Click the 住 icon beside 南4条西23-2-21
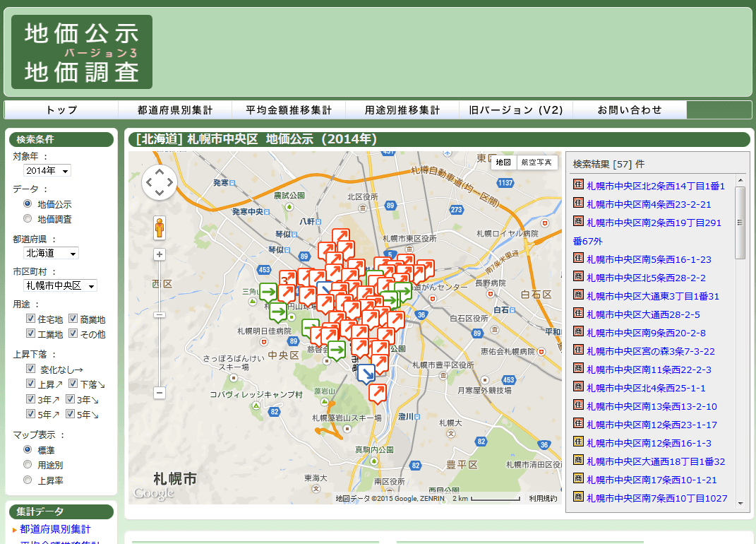 [578, 203]
